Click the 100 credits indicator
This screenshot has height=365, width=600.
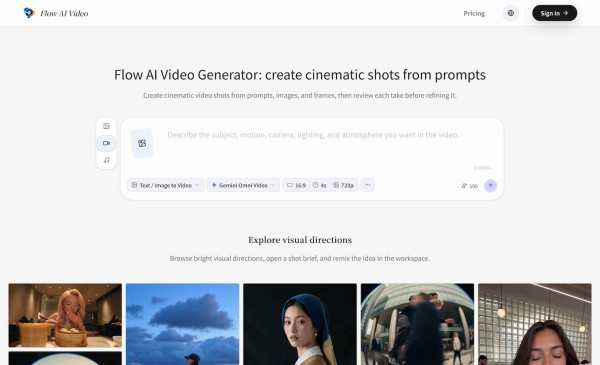click(x=470, y=186)
